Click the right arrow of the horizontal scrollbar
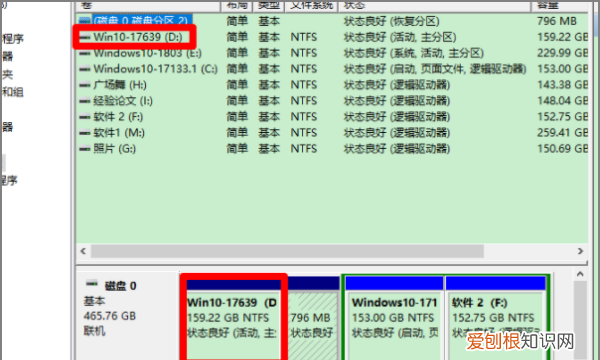 (x=580, y=251)
